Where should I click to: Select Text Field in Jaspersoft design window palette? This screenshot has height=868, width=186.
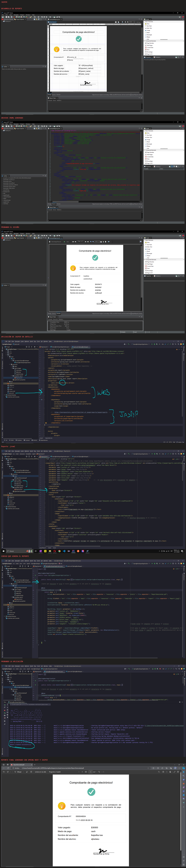click(149, 26)
